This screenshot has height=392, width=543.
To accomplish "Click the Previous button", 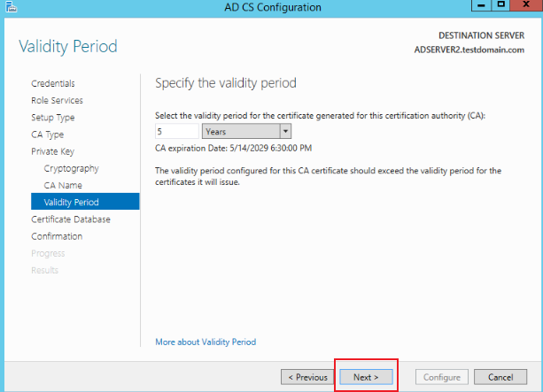I will 308,377.
